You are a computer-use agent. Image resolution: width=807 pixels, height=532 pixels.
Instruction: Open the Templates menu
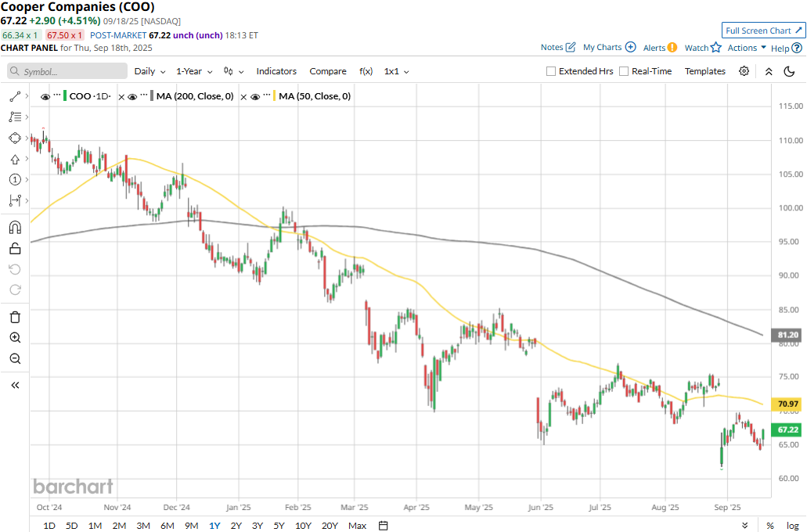pos(705,71)
